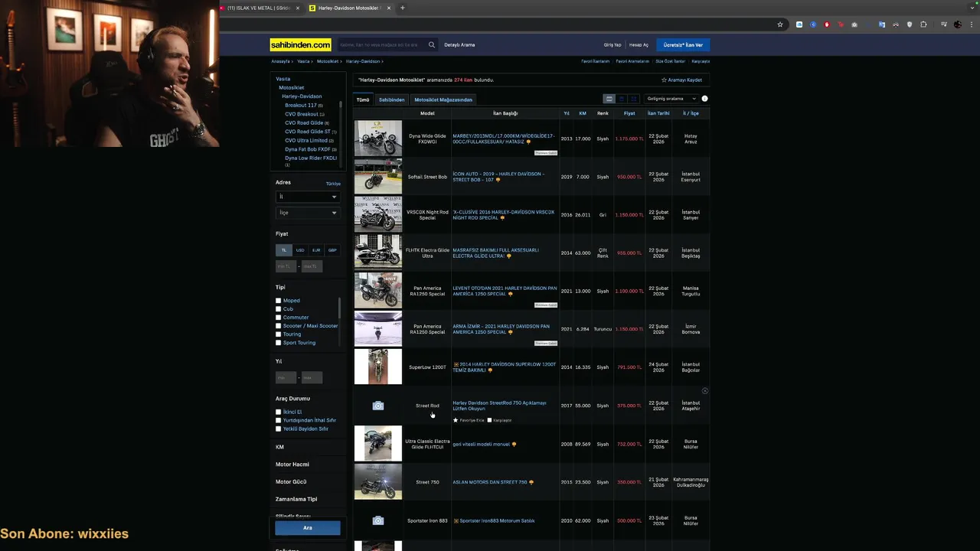980x551 pixels.
Task: Open the browser extensions puzzle icon
Action: click(923, 24)
